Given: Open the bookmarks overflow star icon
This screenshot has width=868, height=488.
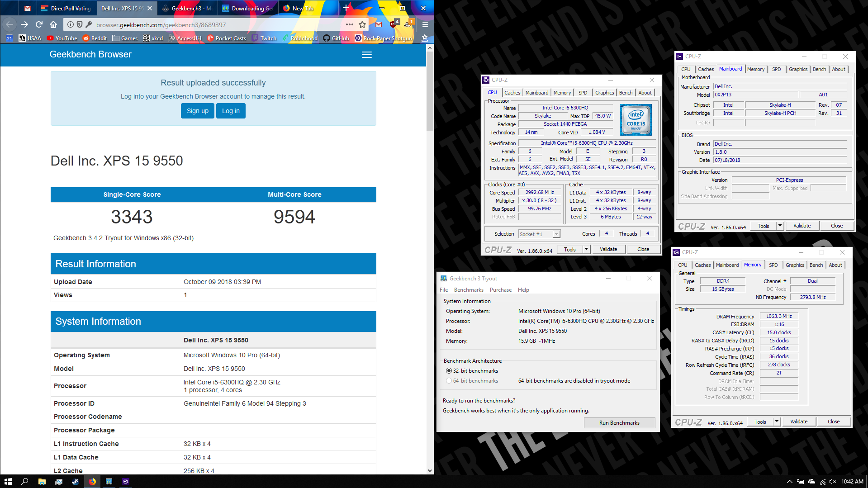Looking at the screenshot, I should click(425, 38).
